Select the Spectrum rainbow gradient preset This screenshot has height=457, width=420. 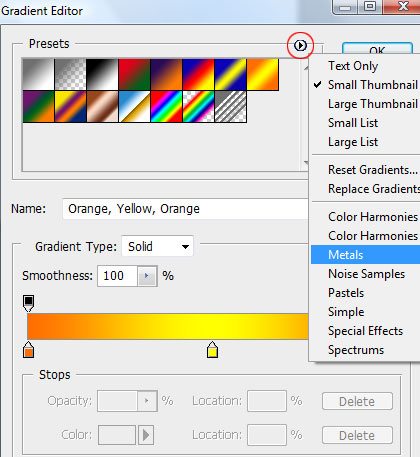click(166, 107)
